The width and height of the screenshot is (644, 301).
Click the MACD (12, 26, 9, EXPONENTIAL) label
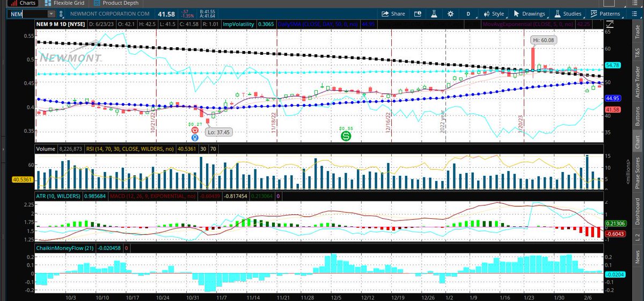151,196
